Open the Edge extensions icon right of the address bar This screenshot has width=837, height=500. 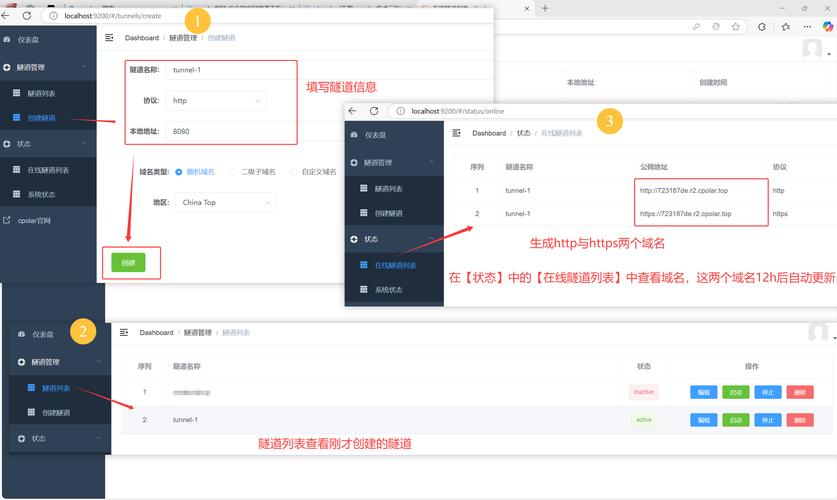[762, 27]
